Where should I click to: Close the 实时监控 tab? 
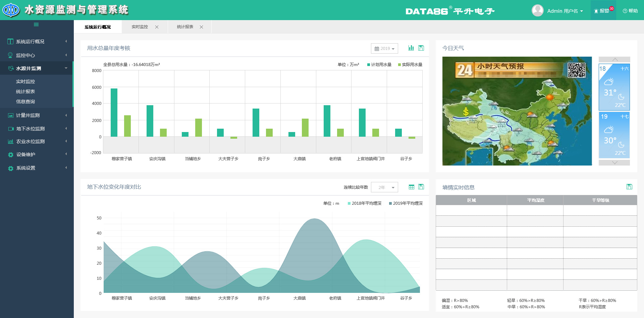pyautogui.click(x=157, y=27)
